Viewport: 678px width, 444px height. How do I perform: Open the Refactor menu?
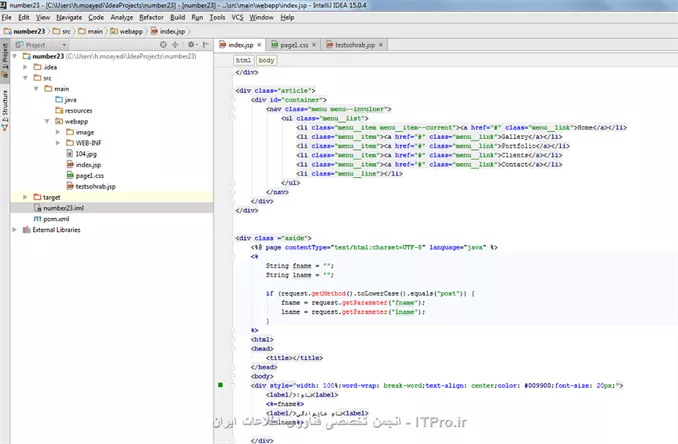[151, 17]
